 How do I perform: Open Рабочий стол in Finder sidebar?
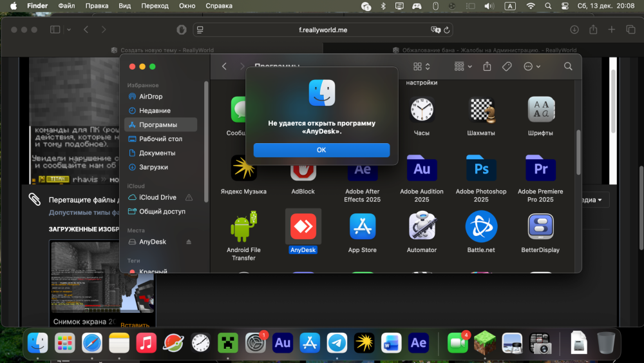tap(160, 139)
